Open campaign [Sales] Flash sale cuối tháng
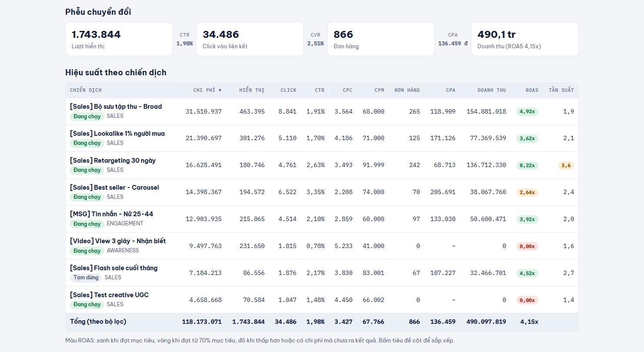 click(114, 268)
